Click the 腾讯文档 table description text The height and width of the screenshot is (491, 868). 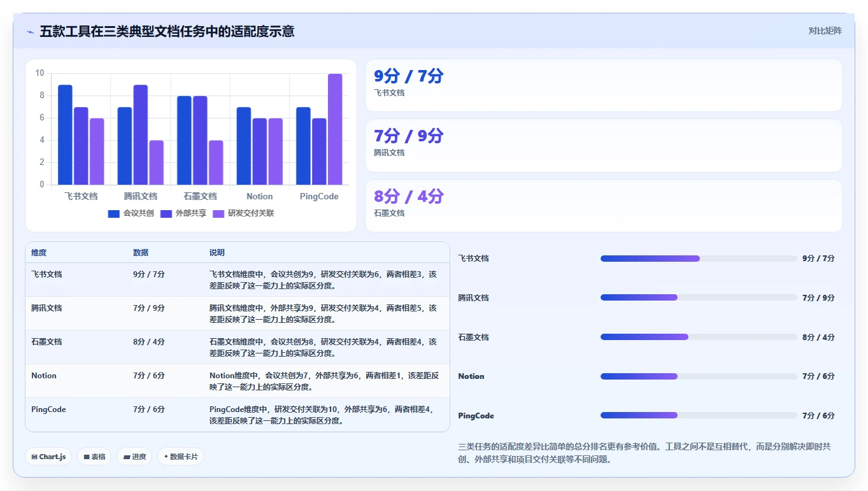click(324, 313)
